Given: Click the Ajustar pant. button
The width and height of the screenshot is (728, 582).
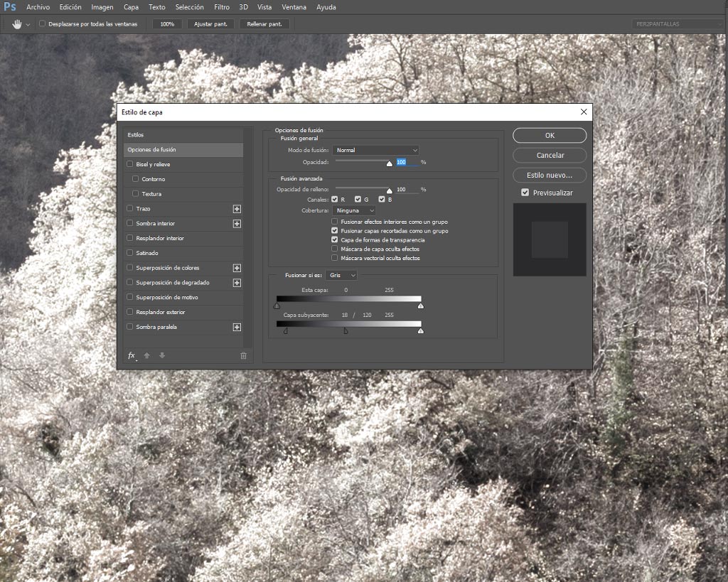Looking at the screenshot, I should point(210,24).
